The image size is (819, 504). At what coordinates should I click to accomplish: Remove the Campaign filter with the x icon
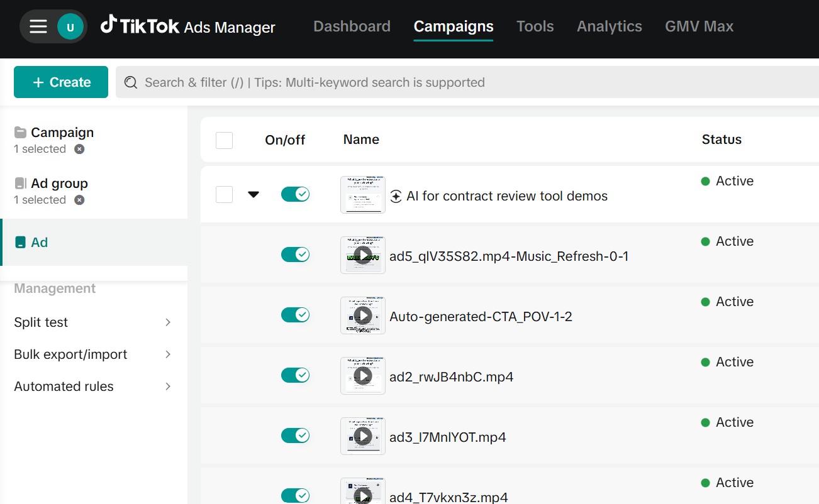(x=78, y=149)
